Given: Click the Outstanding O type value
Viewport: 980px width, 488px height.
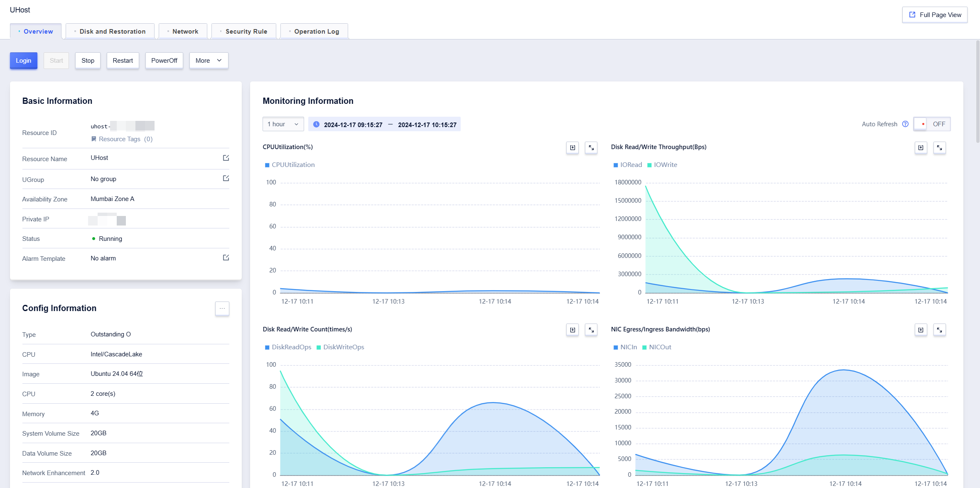Looking at the screenshot, I should tap(111, 334).
